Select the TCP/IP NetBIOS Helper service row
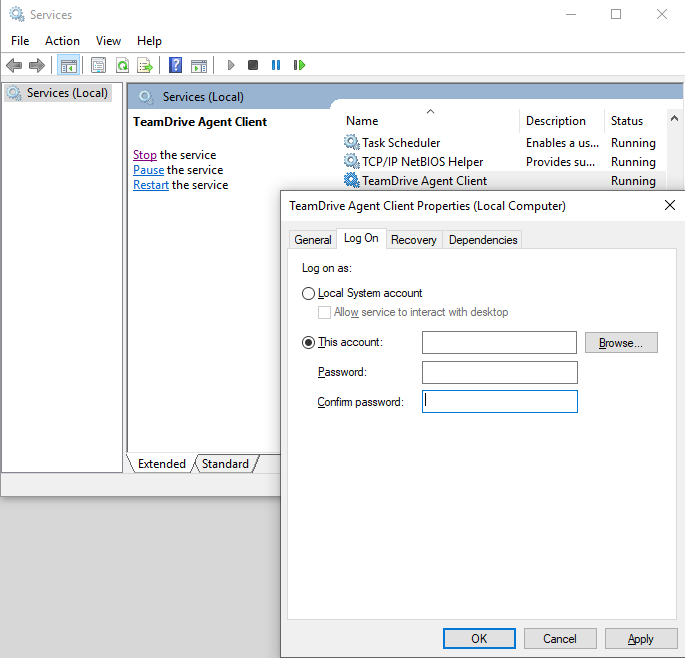The width and height of the screenshot is (685, 658). click(x=503, y=162)
